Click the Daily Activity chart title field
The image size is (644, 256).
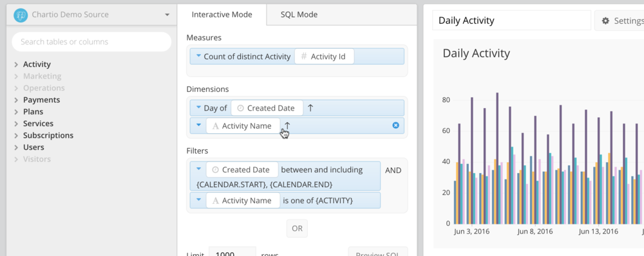[512, 21]
